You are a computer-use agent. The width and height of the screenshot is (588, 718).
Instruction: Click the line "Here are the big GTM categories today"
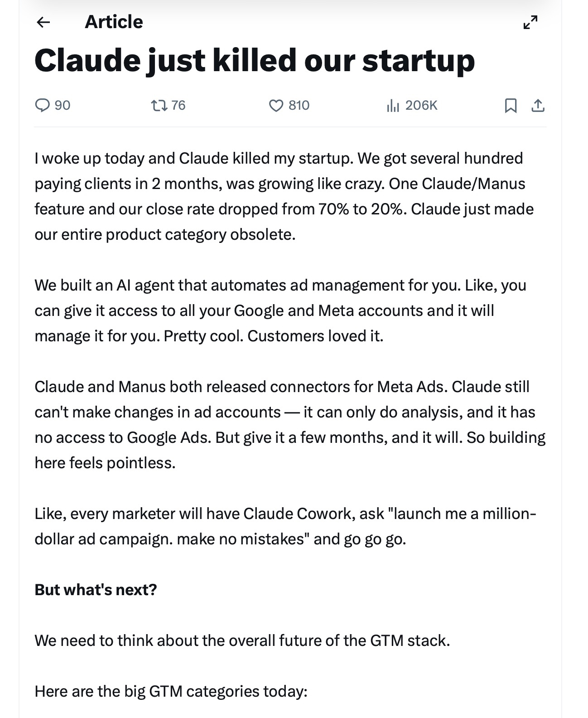pos(171,691)
